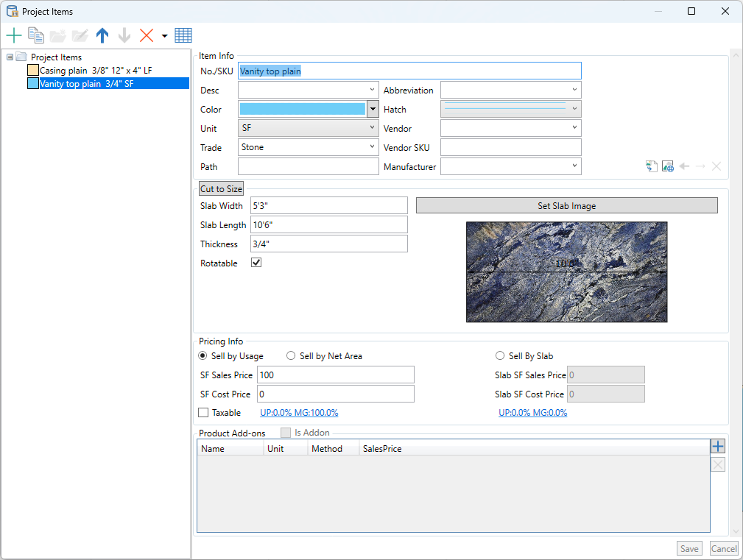Image resolution: width=743 pixels, height=560 pixels.
Task: Expand the Trade dropdown showing Stone
Action: (308, 147)
